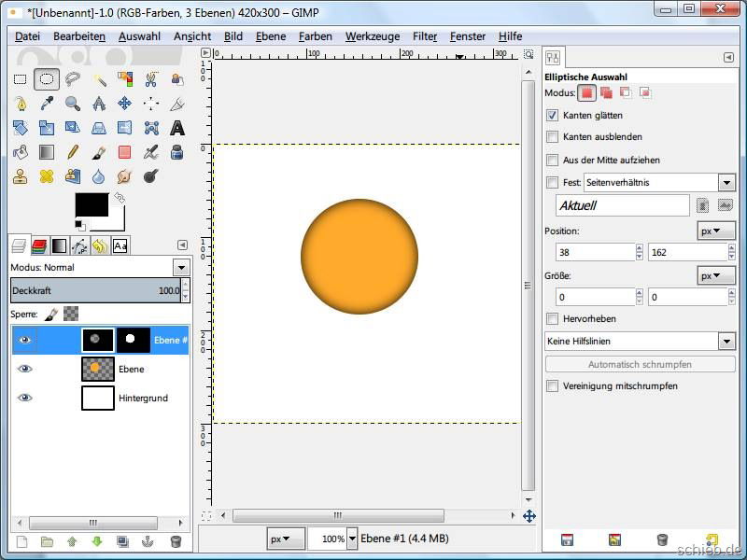The height and width of the screenshot is (560, 747).
Task: Delete layer with the trash icon
Action: pyautogui.click(x=175, y=541)
